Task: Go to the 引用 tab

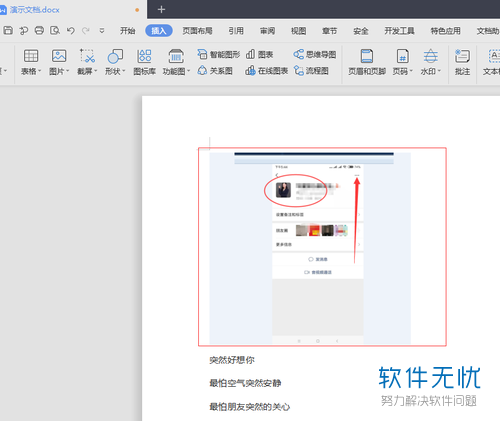Action: point(236,31)
